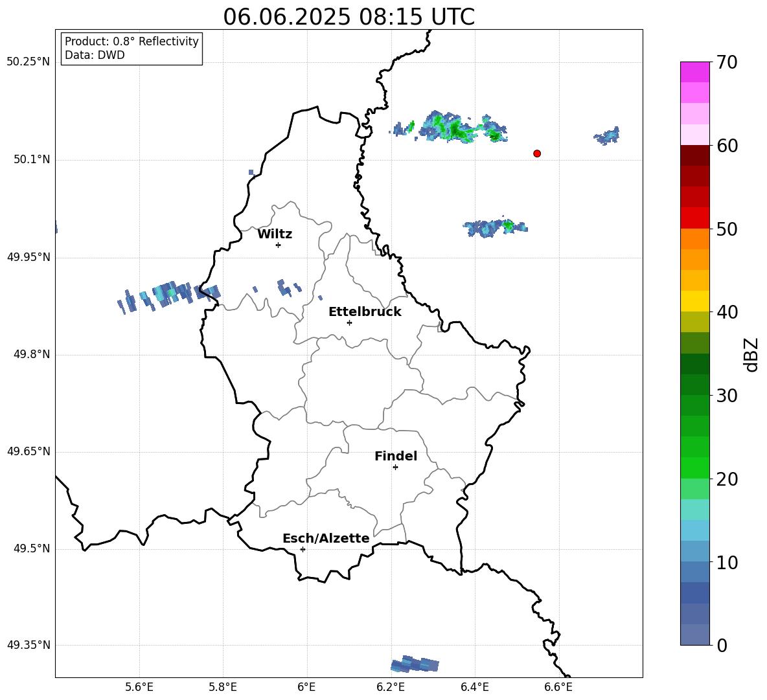
Task: Click the radar echo near 50°N 6.45°E
Action: point(495,227)
